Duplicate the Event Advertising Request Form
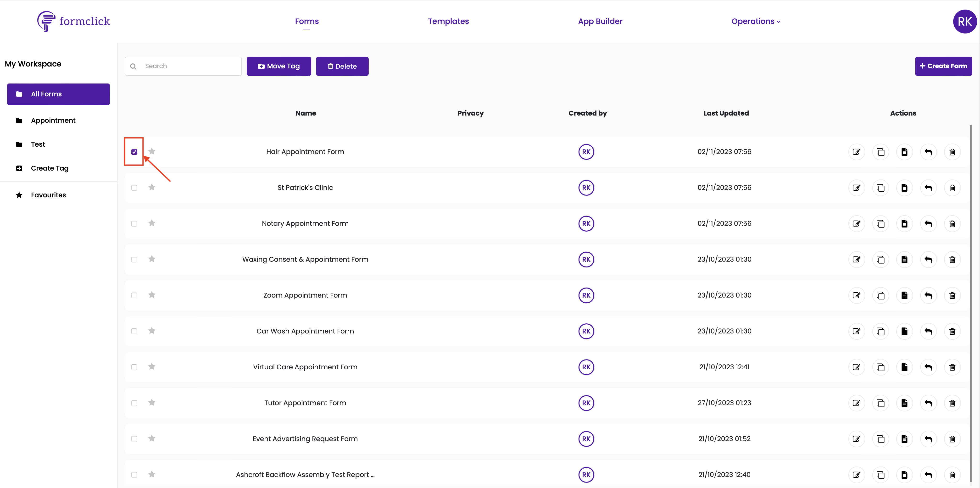Screen dimensions: 980x488 [x=880, y=439]
